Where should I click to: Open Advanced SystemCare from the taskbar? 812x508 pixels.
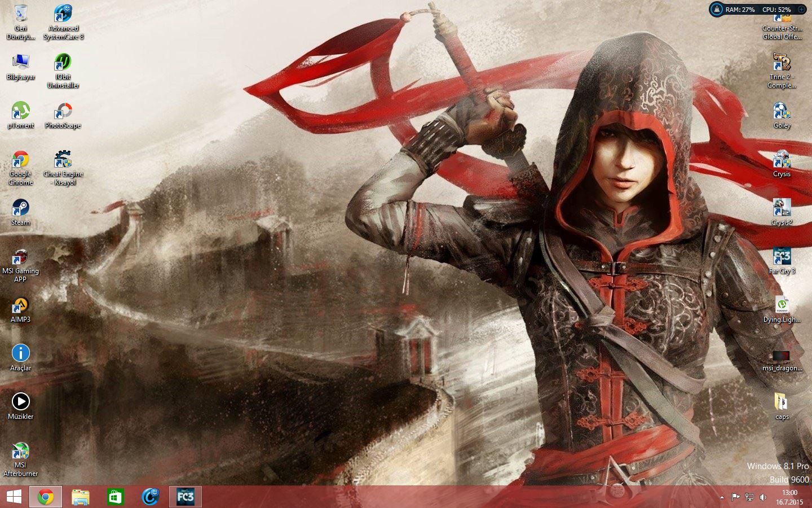(151, 497)
